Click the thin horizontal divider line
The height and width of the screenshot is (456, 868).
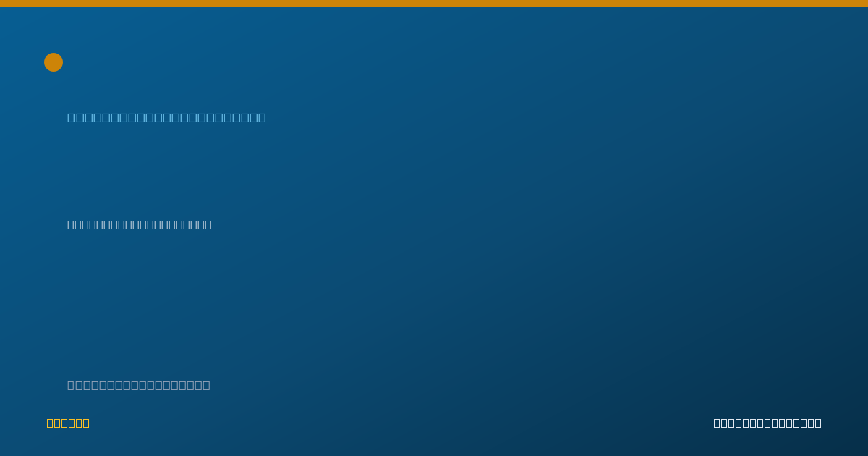434,345
